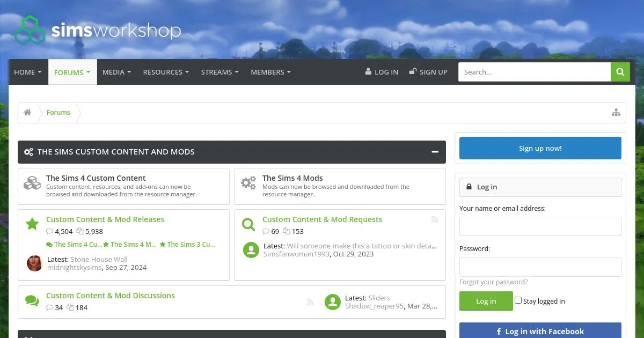Click the cubes icon for Sims 4 Custom Content
Viewport: 644px width, 338px height.
32,183
